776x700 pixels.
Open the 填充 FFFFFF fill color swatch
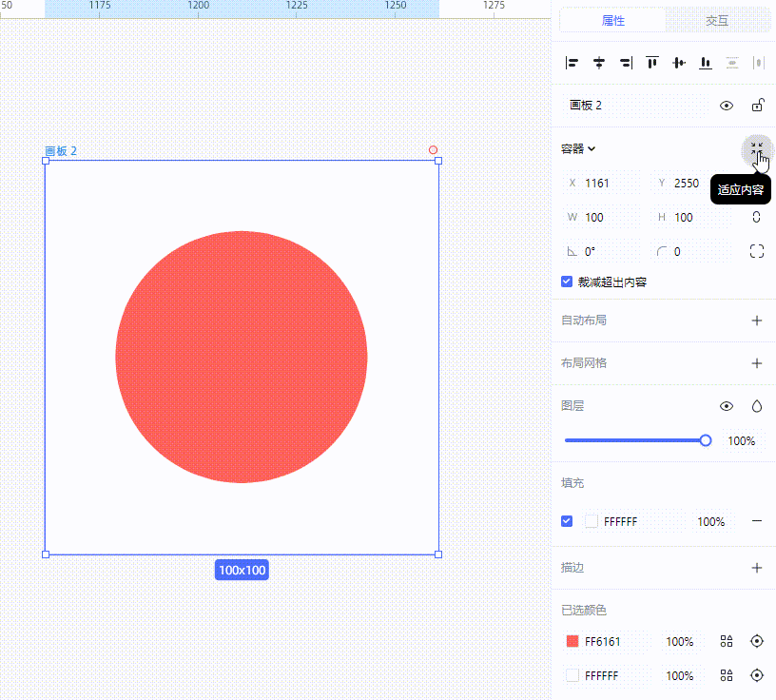tap(592, 521)
